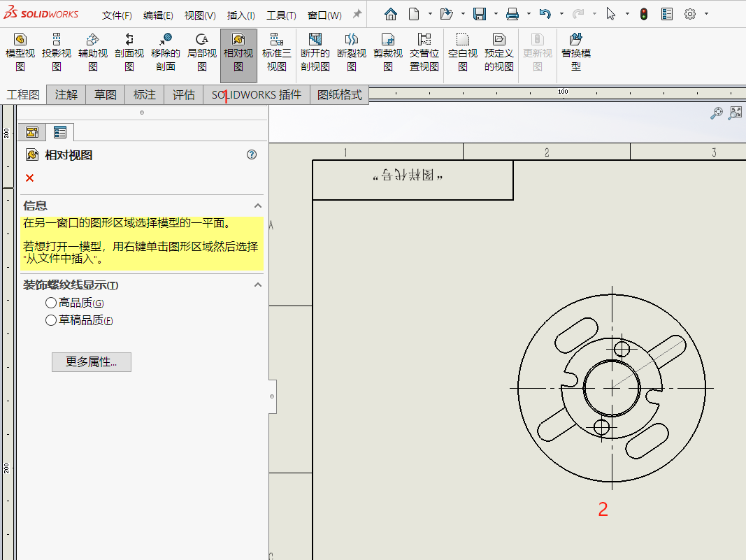This screenshot has width=746, height=560.
Task: Open the Open-file dropdown arrow
Action: pos(463,14)
